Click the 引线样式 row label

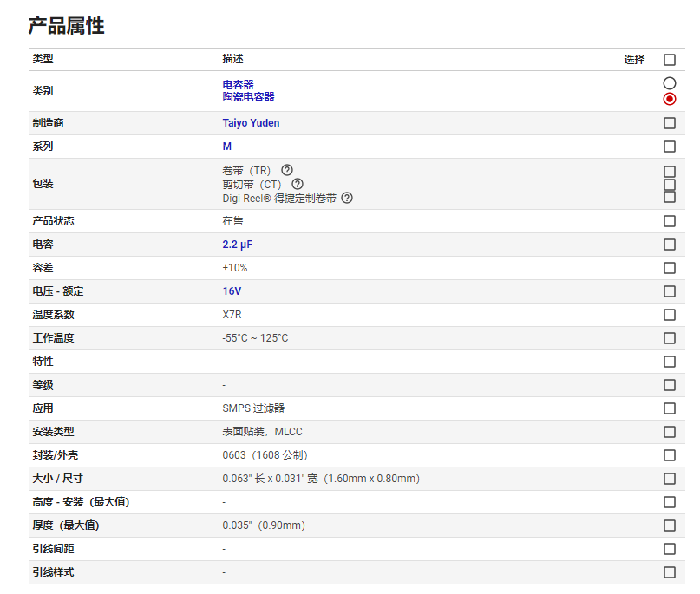[53, 572]
